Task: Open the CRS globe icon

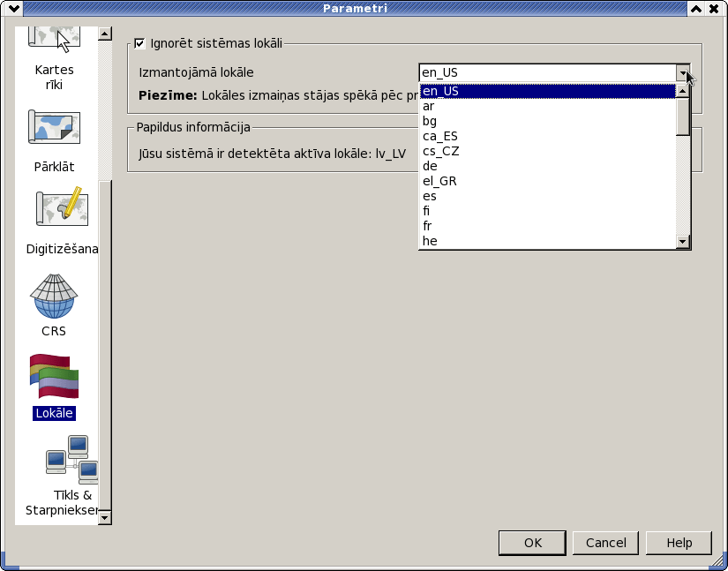Action: [54, 296]
